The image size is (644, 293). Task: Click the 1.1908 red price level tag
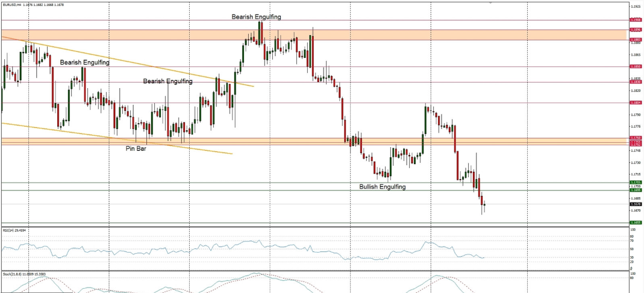click(635, 19)
